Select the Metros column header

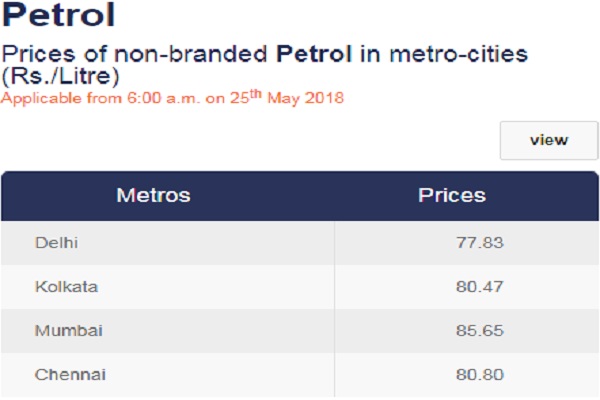point(153,195)
